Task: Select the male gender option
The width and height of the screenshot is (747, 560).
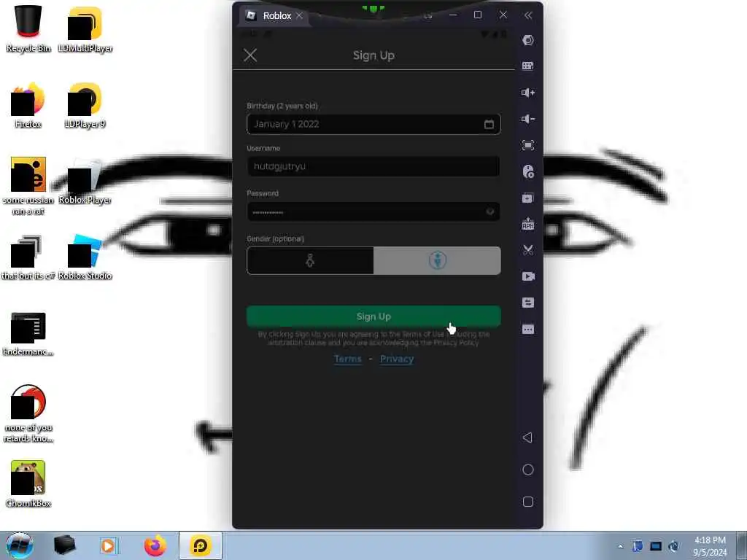Action: click(437, 260)
